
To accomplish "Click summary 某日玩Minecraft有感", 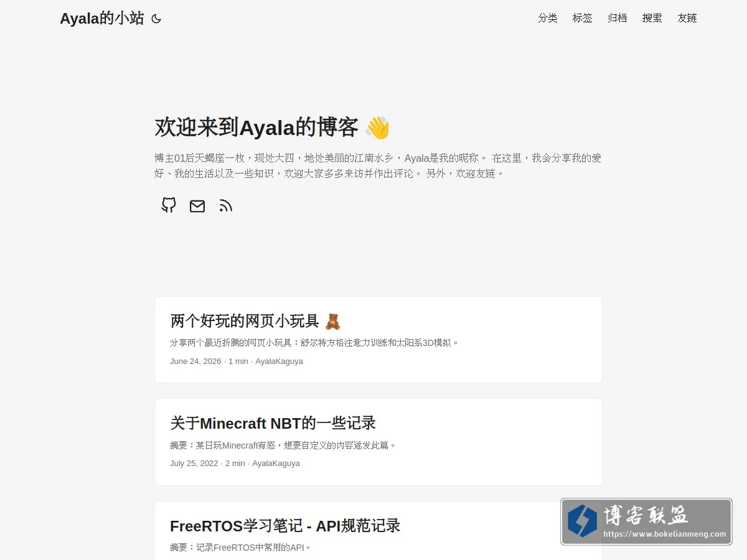I will [283, 445].
